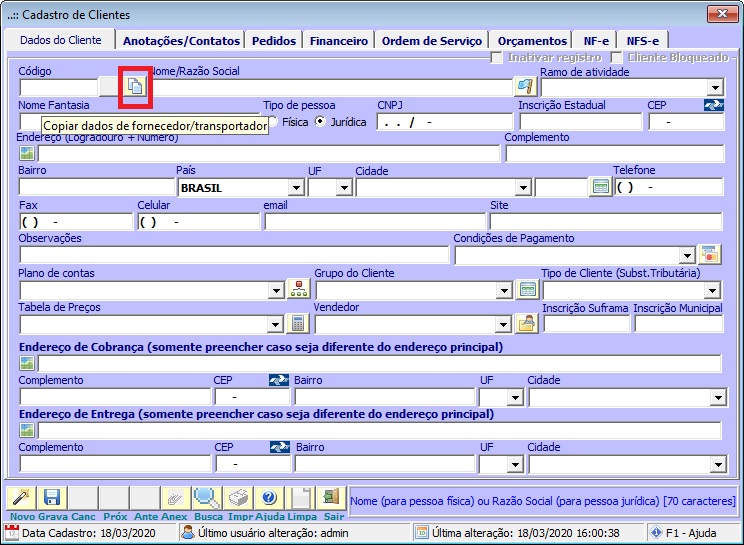Click the CEP lookup icon in Endereço de Entrega
This screenshot has height=545, width=744.
tap(280, 447)
